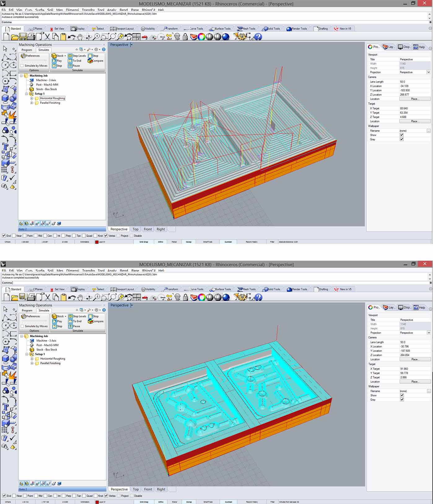Toggle wallpaper Gray checkbox in upper window

click(402, 139)
